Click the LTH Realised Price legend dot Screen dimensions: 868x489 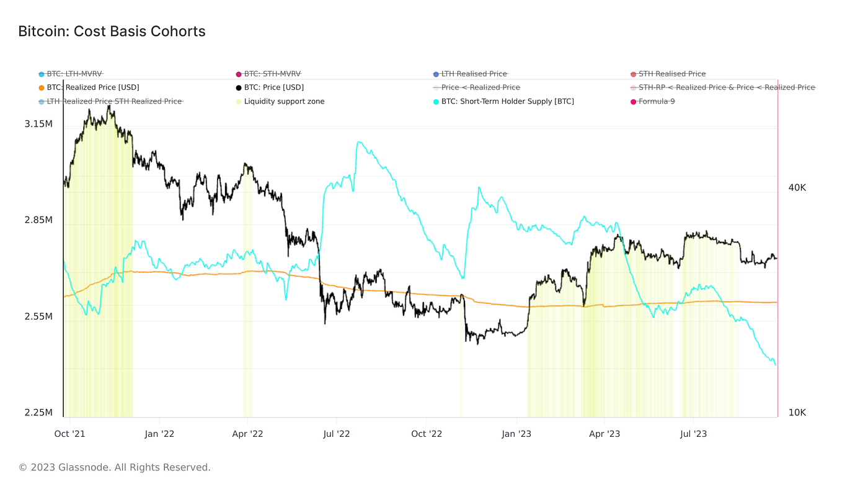click(x=436, y=74)
